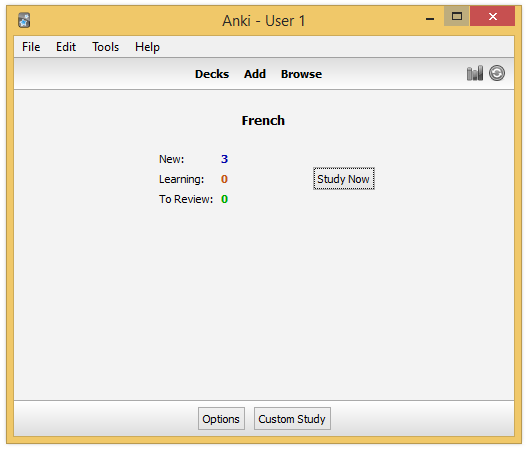The image size is (530, 451).
Task: Click the blue New count number 3
Action: (224, 159)
